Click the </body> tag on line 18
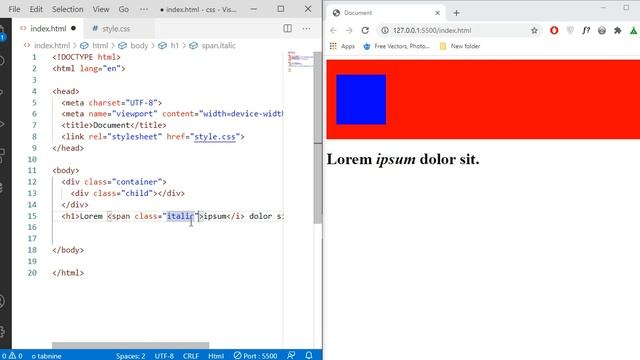This screenshot has width=640, height=360. point(68,250)
